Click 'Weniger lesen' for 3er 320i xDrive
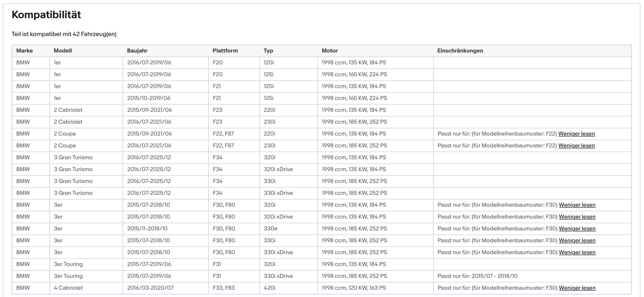Image resolution: width=644 pixels, height=297 pixels. pos(577,217)
